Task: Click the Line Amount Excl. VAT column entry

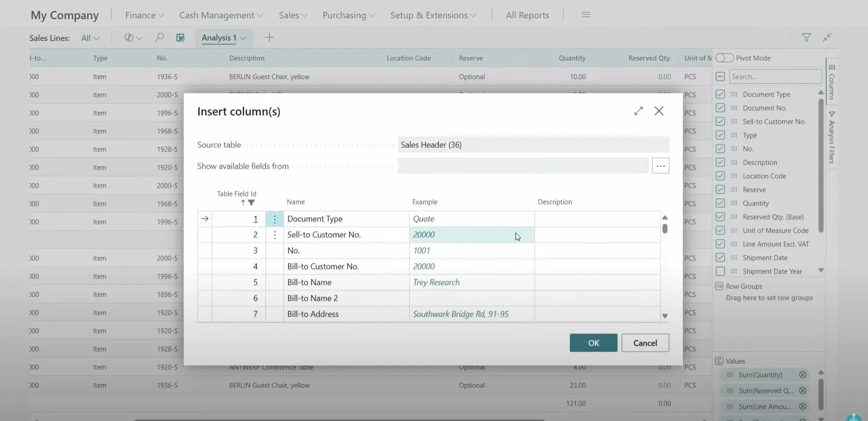Action: click(x=776, y=244)
